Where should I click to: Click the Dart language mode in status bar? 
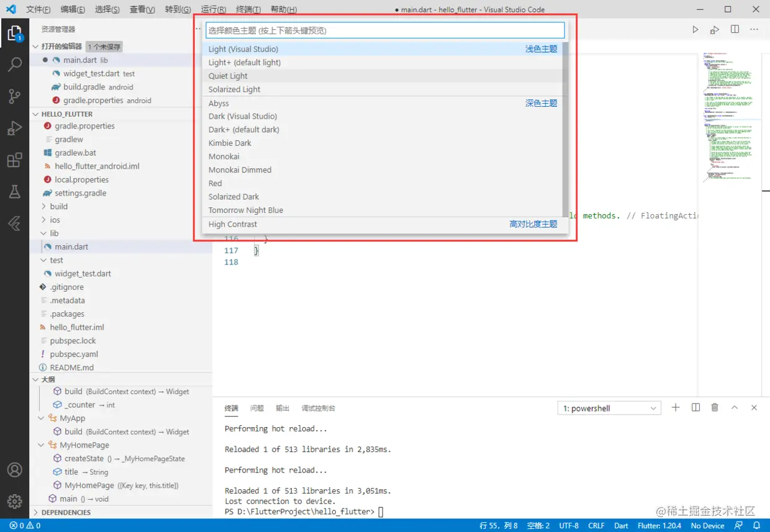tap(621, 525)
